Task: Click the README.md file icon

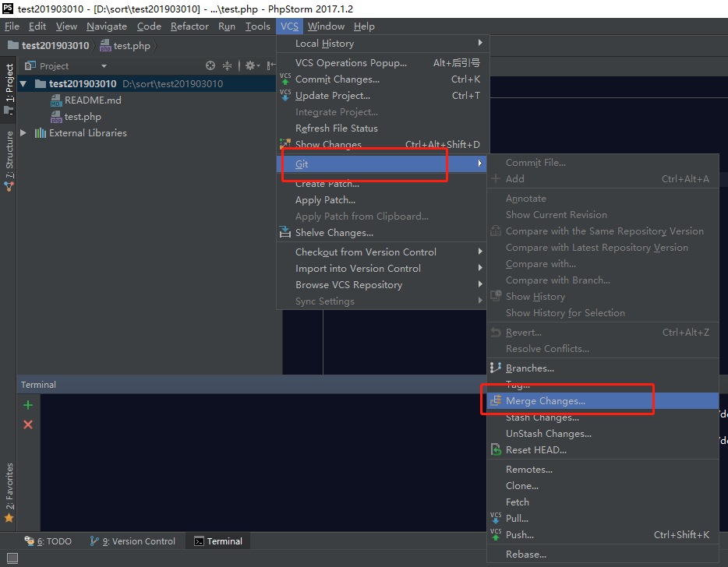Action: [x=56, y=100]
